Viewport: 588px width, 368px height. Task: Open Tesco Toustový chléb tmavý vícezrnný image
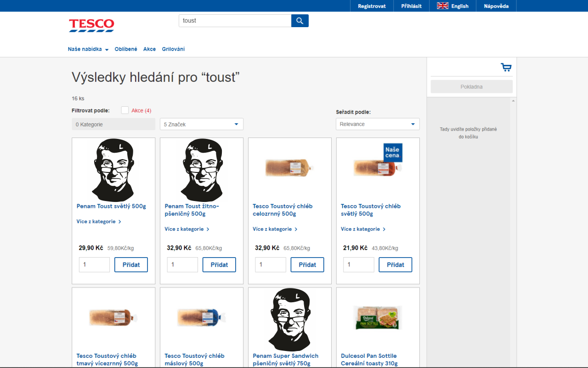[113, 317]
